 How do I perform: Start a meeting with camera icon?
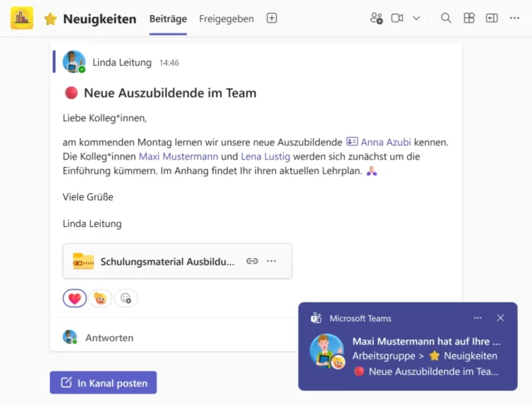(x=397, y=18)
